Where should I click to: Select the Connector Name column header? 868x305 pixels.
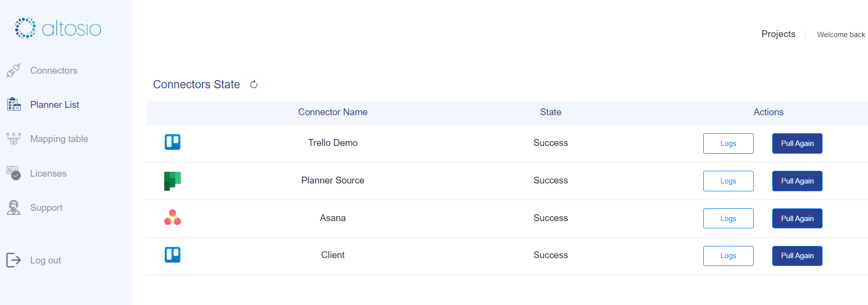click(x=333, y=112)
